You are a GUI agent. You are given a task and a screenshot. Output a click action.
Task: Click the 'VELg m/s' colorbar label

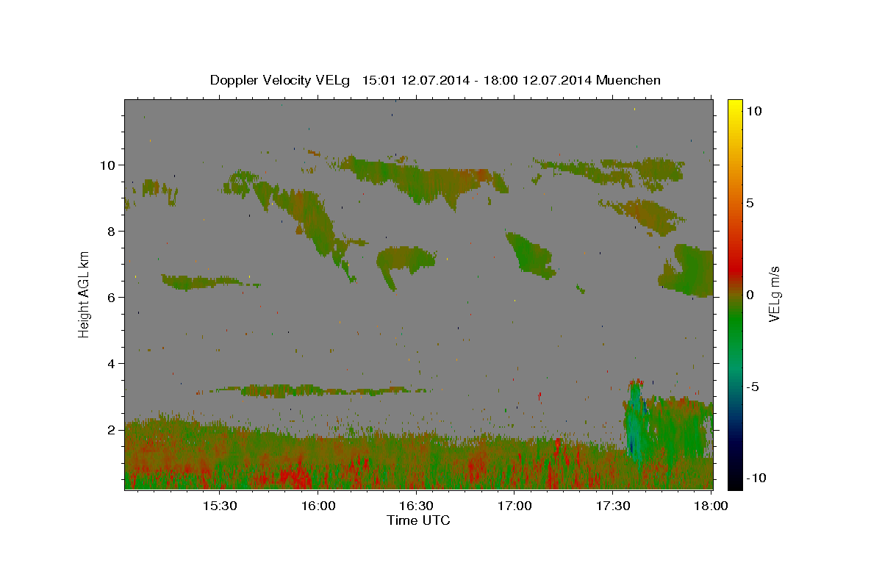tap(774, 295)
